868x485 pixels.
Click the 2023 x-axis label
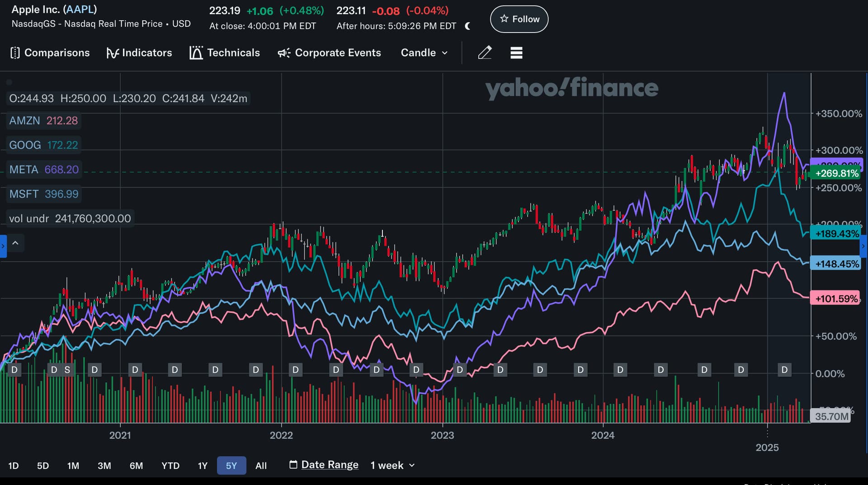pyautogui.click(x=442, y=436)
